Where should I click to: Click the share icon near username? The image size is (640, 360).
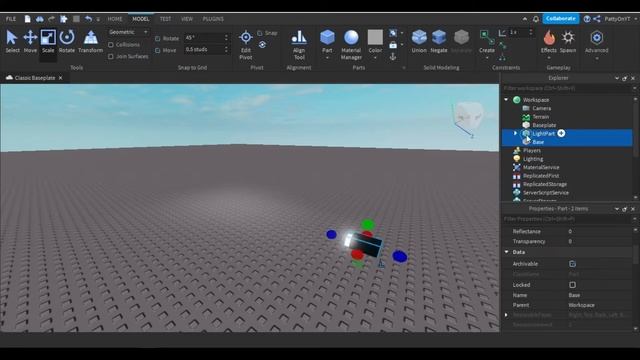(x=597, y=19)
